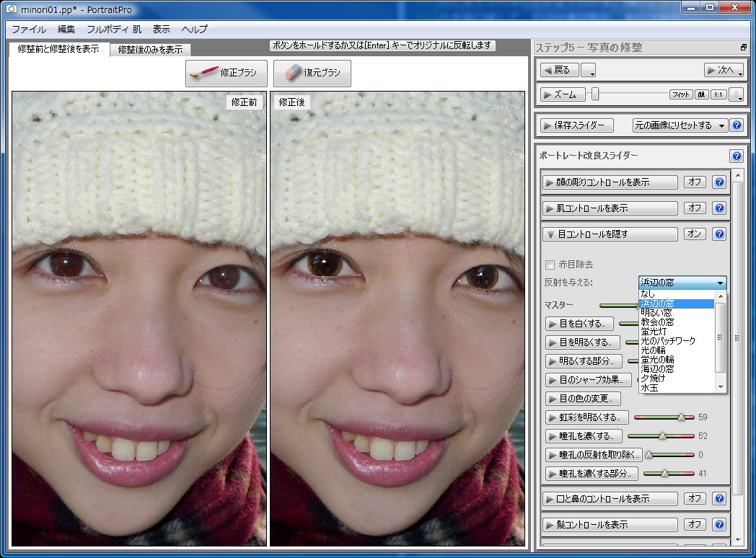Toggle 肌コントロール オフ button on
Screen dimensions: 756x558
[695, 208]
